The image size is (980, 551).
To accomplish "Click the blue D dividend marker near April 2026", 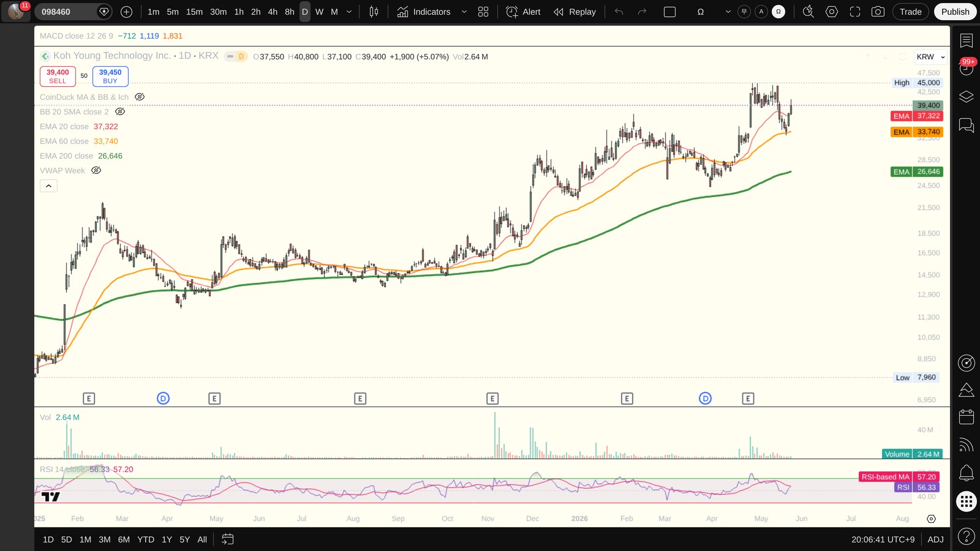I will (x=706, y=399).
